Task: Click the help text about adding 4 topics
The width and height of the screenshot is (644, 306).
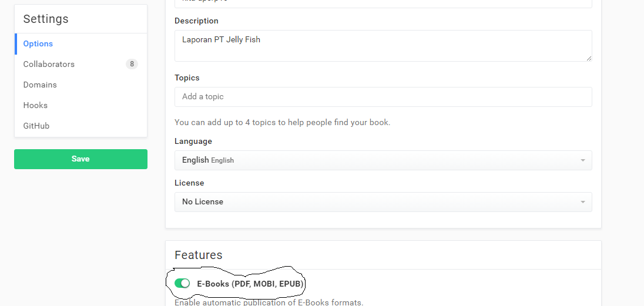Action: tap(283, 122)
